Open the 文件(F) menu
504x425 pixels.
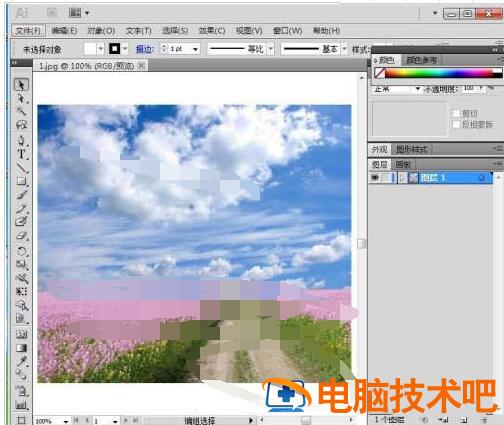tap(29, 31)
